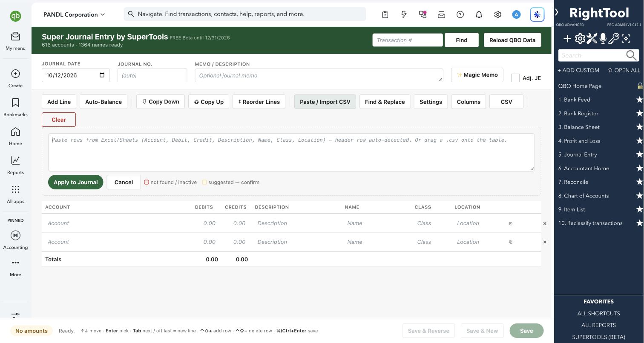Viewport: 644px width, 343px height.
Task: Open the first row Account field
Action: pos(117,223)
